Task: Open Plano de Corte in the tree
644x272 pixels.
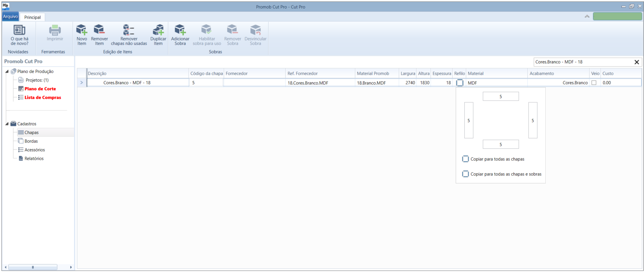Action: pyautogui.click(x=40, y=89)
